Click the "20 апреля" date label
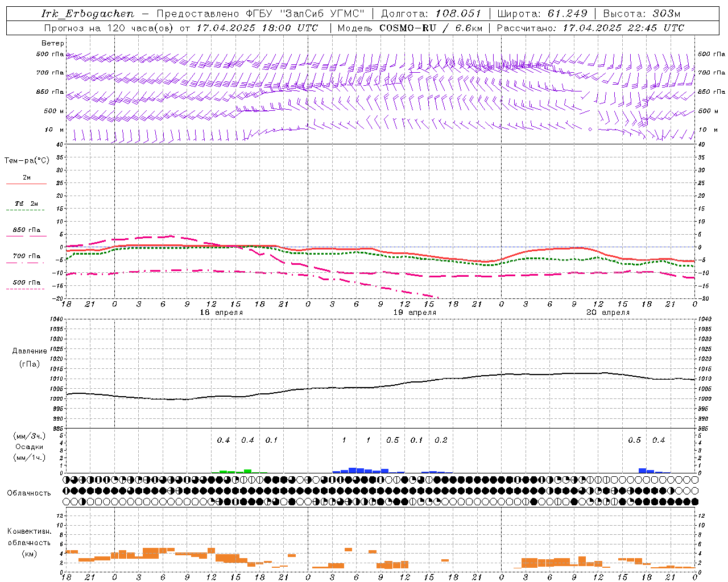The height and width of the screenshot is (582, 728). click(x=608, y=313)
